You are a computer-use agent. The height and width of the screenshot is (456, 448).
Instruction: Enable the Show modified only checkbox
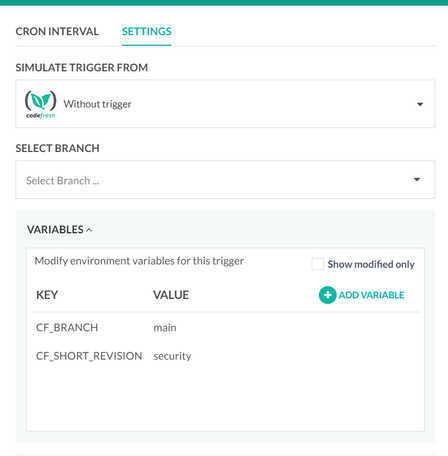317,264
